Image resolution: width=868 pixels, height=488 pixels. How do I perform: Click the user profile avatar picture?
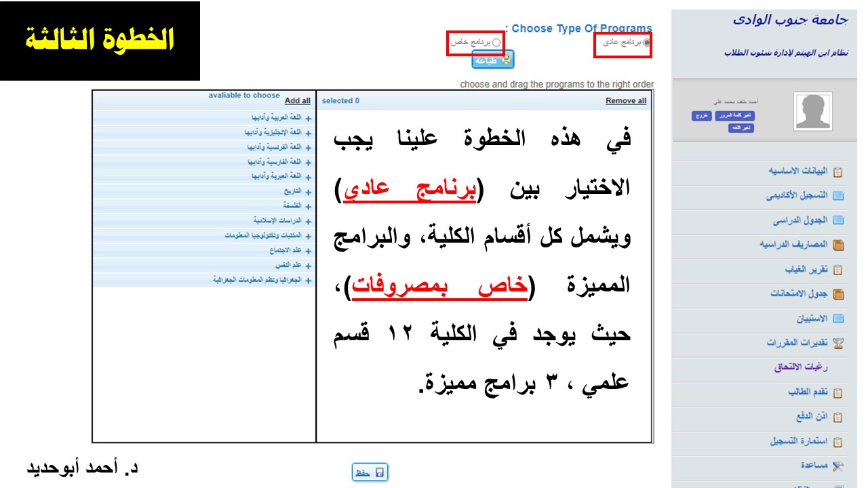tap(813, 112)
